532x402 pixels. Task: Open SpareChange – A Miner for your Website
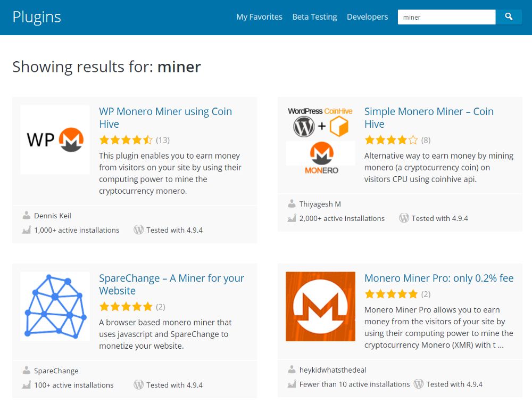(171, 284)
